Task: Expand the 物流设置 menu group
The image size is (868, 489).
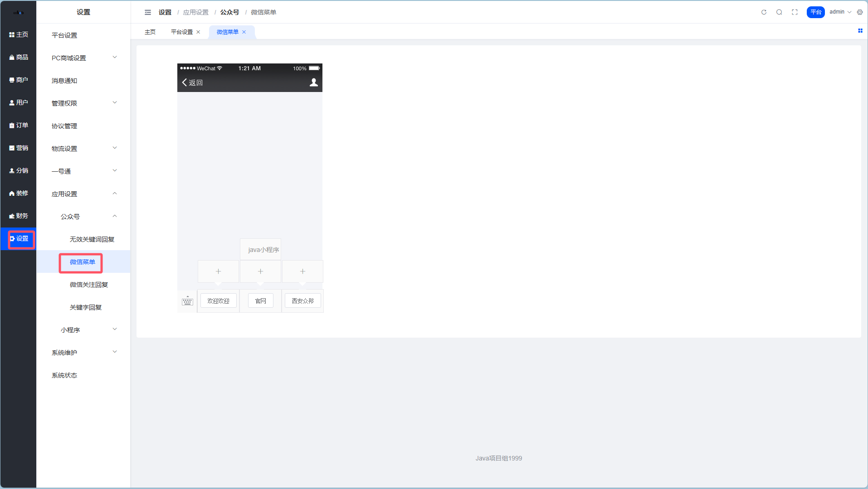Action: (83, 149)
